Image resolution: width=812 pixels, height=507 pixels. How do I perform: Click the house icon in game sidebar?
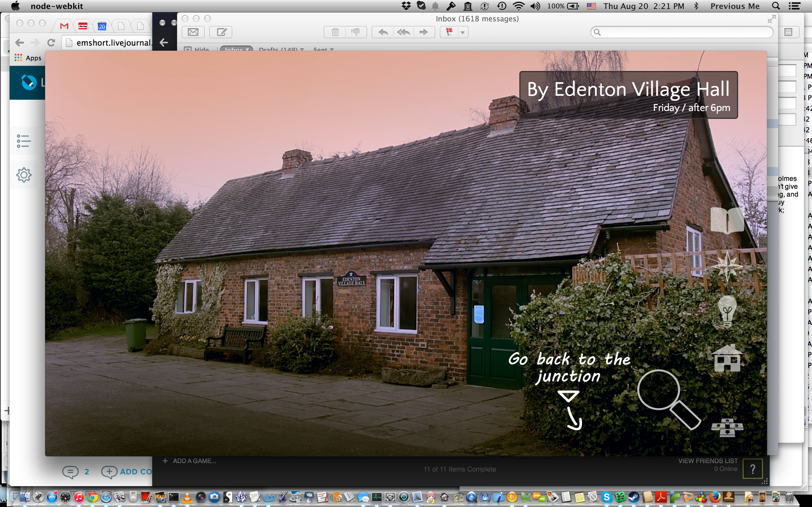coord(727,359)
